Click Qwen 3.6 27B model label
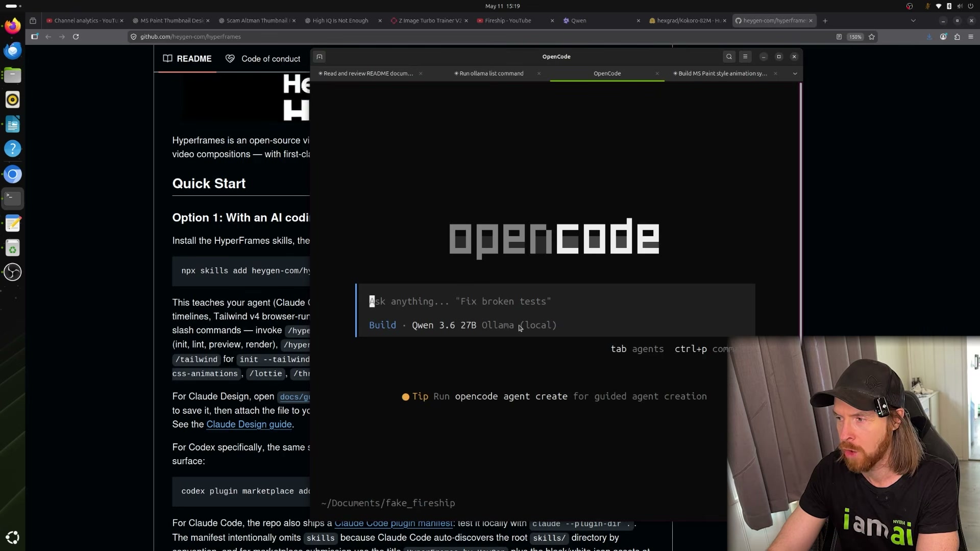 click(x=444, y=325)
